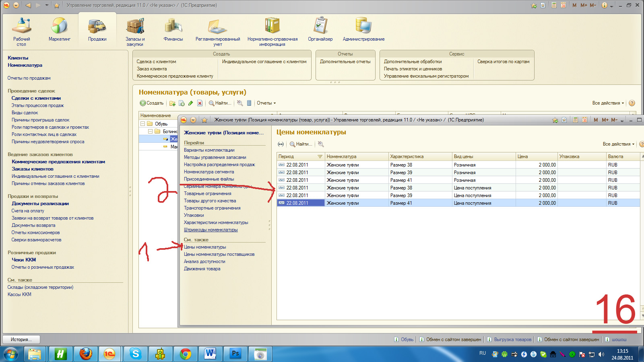This screenshot has height=362, width=644.
Task: Click the create new folder icon
Action: pyautogui.click(x=172, y=103)
